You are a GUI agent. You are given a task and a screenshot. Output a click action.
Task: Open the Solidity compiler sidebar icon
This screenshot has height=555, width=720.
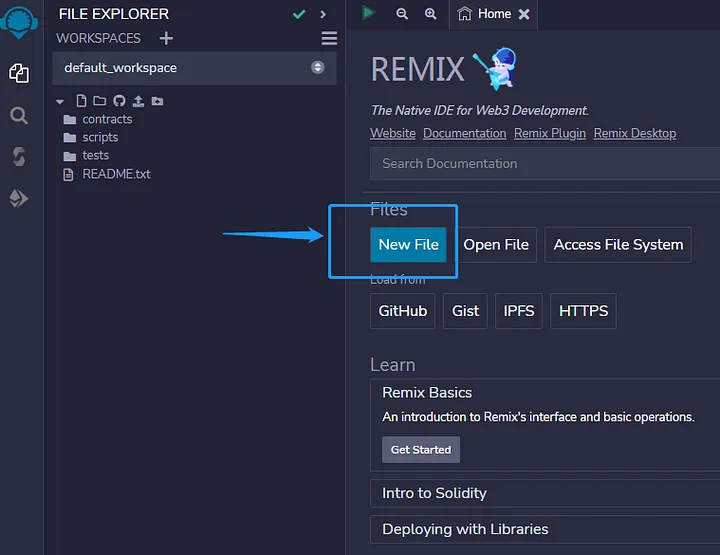[x=18, y=157]
